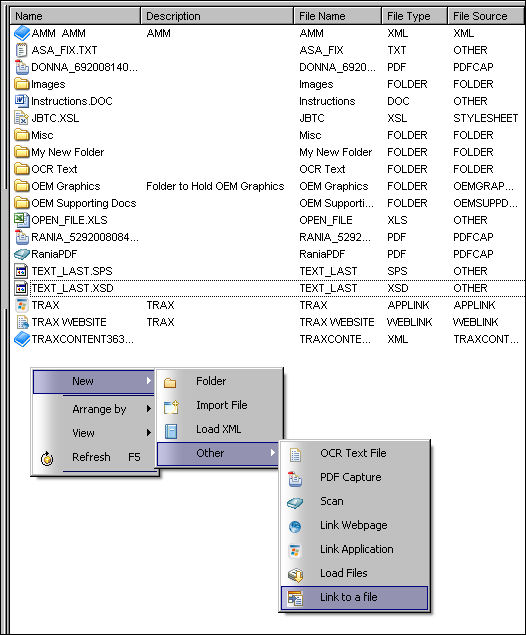The height and width of the screenshot is (635, 526).
Task: Select PDF Capture menu entry
Action: pos(354,477)
